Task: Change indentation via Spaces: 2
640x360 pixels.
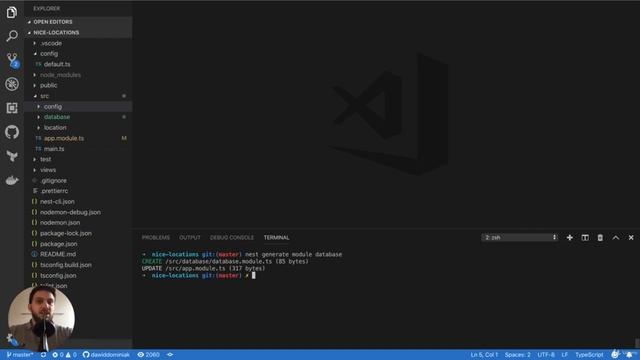Action: point(518,355)
